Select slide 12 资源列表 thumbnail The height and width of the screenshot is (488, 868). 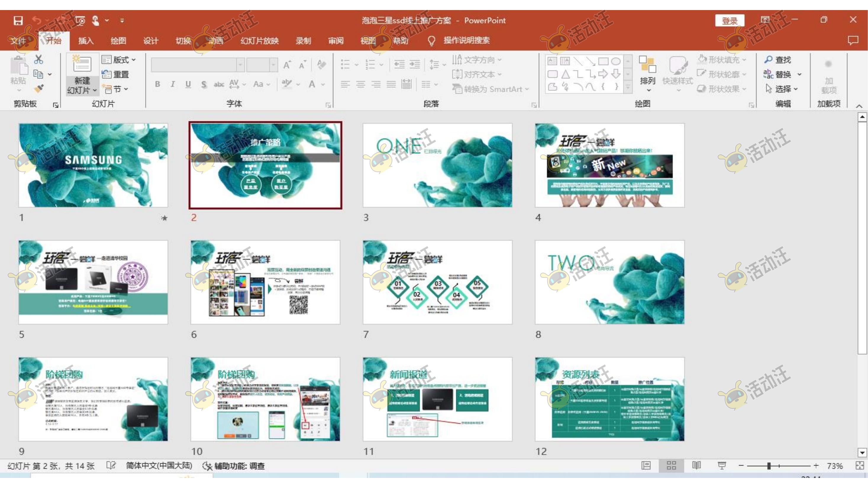609,399
